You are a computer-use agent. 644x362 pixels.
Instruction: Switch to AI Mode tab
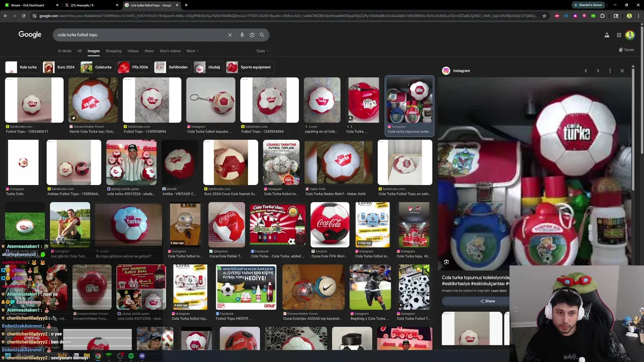point(64,51)
